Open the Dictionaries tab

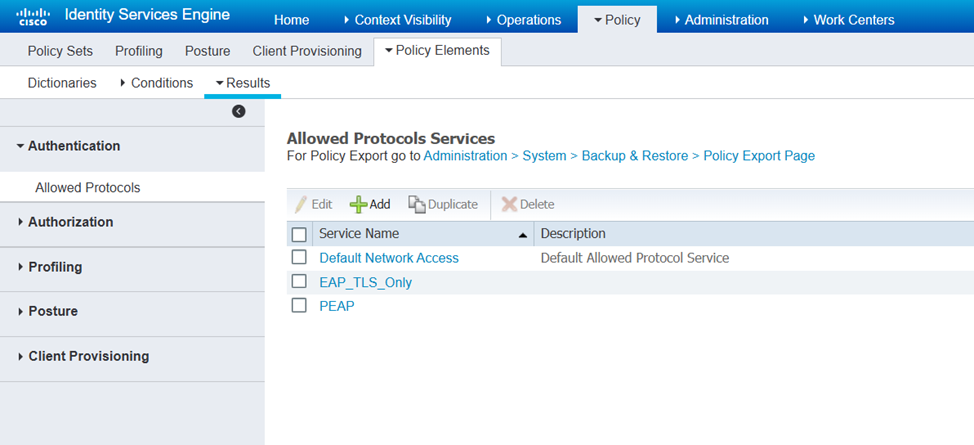pos(62,83)
